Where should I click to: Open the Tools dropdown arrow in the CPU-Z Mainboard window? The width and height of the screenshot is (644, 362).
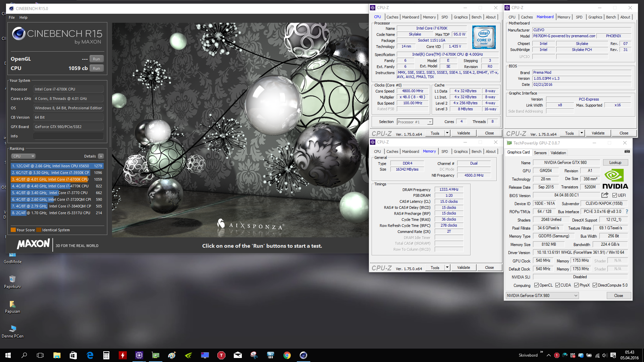(x=581, y=133)
